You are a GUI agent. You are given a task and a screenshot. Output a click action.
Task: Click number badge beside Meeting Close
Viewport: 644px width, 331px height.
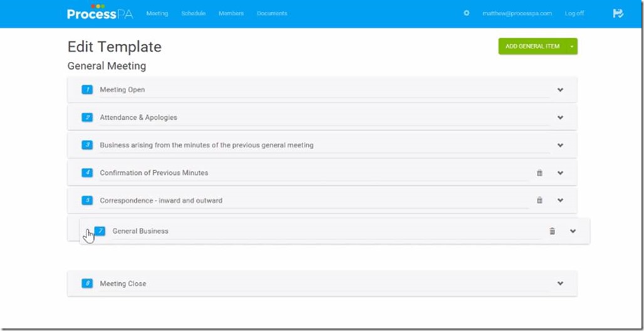[87, 283]
